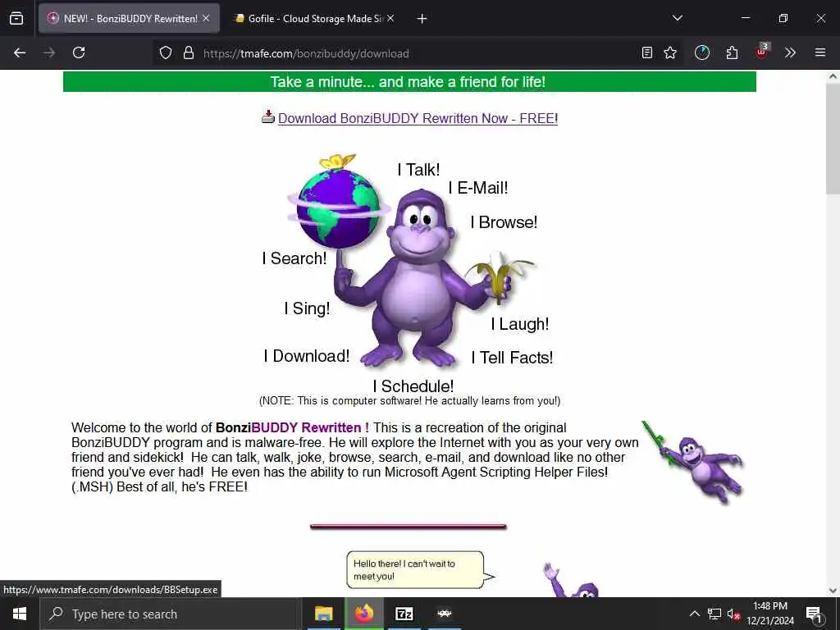Click the 'Take a minute...' green banner text

[408, 82]
